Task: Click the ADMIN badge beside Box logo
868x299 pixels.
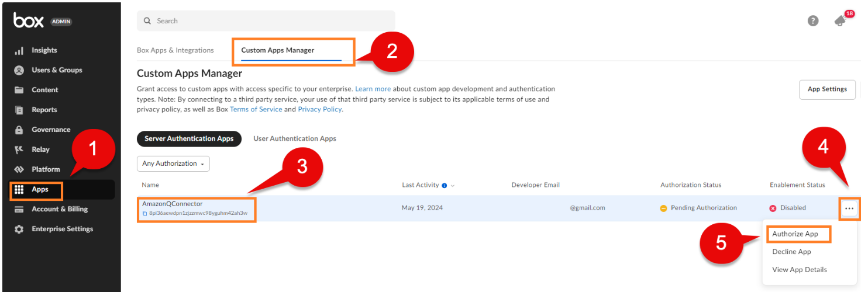Action: point(61,22)
